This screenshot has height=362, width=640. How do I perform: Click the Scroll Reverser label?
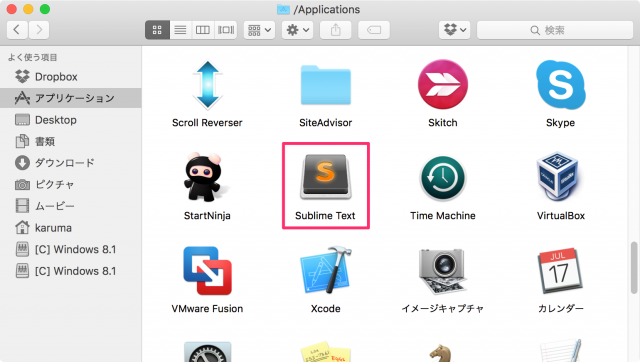tap(207, 122)
